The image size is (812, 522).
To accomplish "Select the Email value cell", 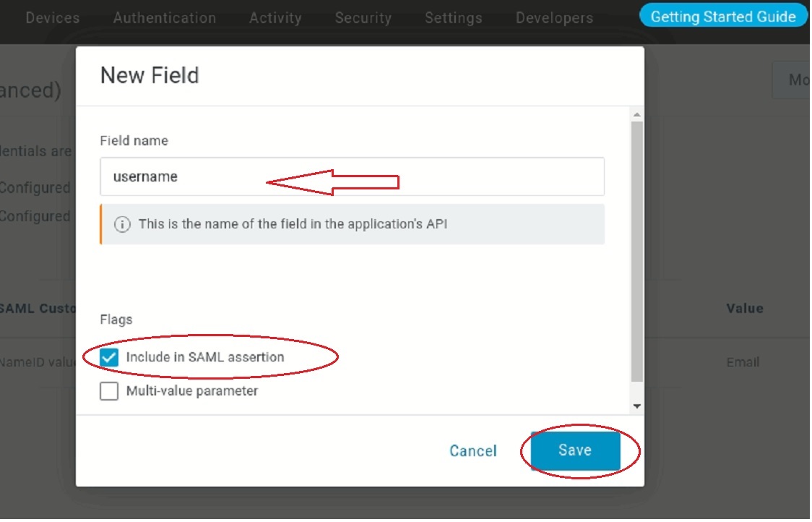I will [743, 362].
